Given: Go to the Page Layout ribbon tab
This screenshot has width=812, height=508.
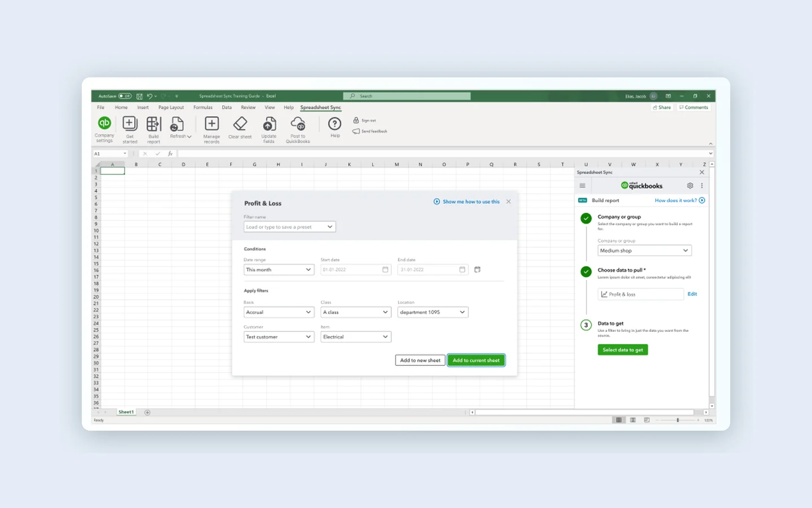Looking at the screenshot, I should pos(171,107).
